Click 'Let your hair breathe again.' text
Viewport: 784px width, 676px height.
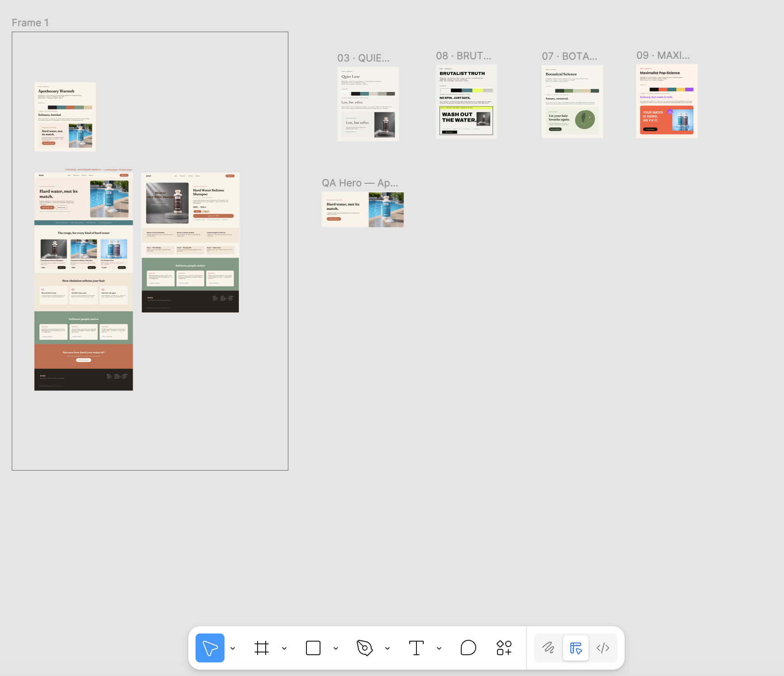559,118
